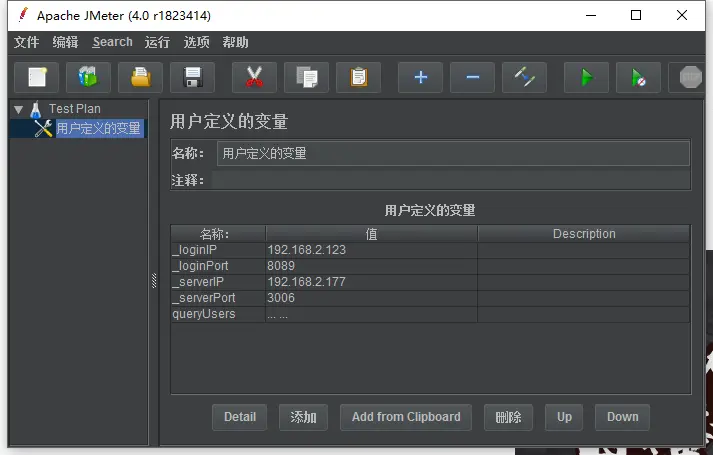Click the Test Plan flask icon
This screenshot has width=713, height=455.
click(x=35, y=110)
